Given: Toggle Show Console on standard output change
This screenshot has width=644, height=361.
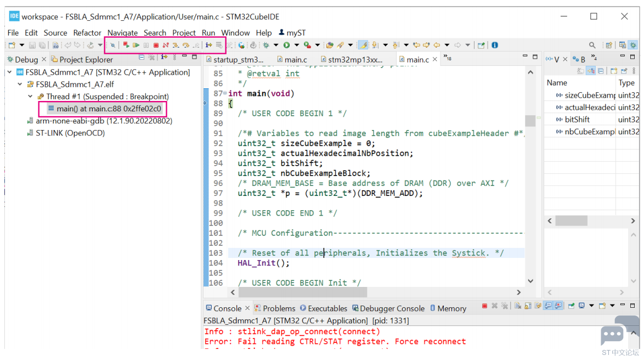Looking at the screenshot, I should pyautogui.click(x=548, y=306).
